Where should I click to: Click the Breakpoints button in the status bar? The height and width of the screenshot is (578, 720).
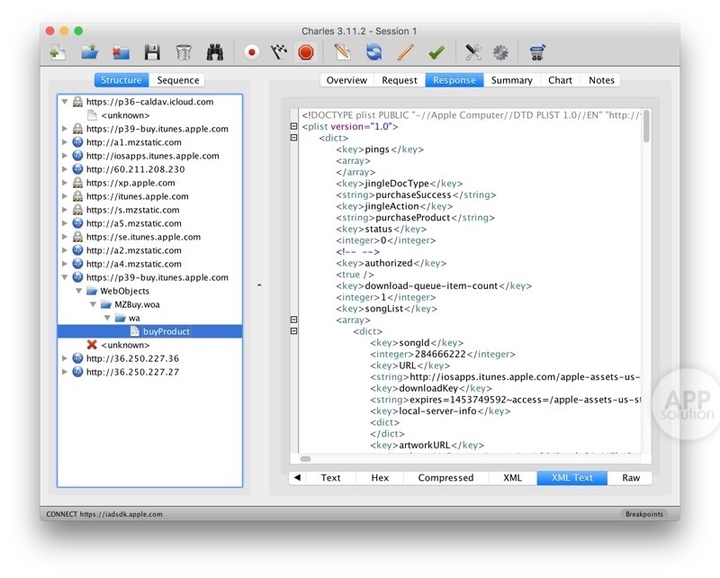(643, 514)
